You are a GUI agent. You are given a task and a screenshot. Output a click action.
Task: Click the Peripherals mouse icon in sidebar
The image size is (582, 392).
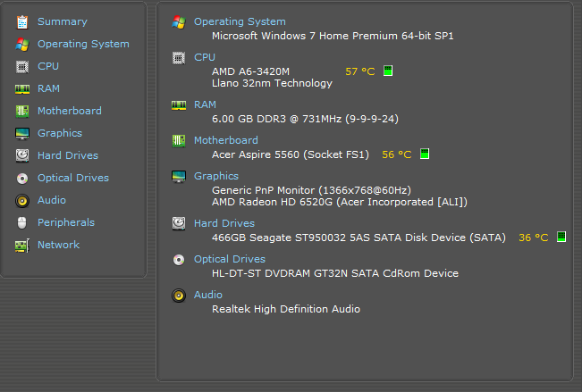[22, 222]
